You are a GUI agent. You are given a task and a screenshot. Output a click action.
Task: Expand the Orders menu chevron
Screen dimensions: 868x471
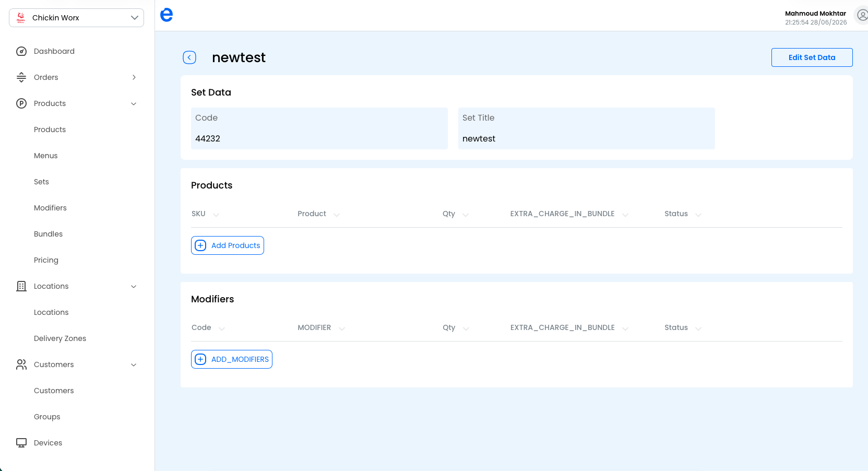pos(134,77)
